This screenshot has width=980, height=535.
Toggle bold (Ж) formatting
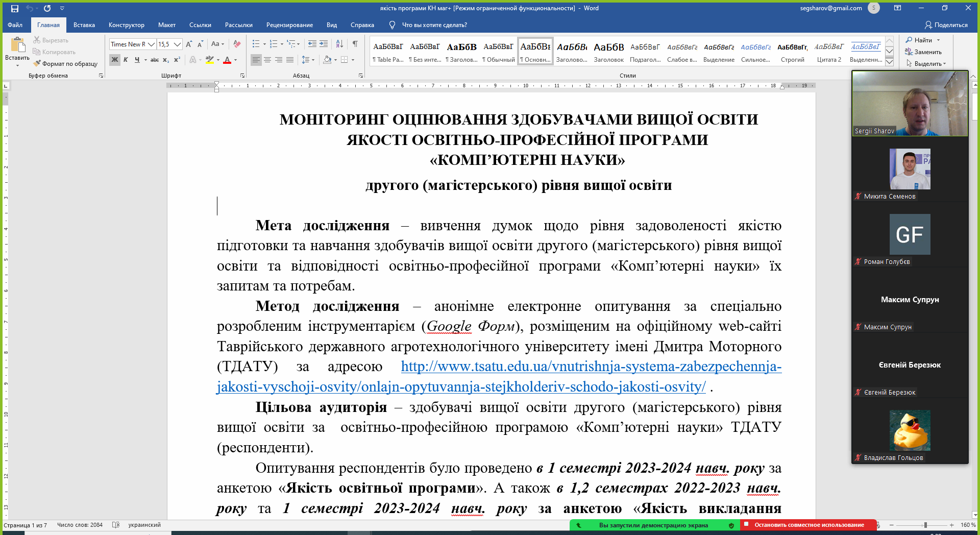coord(115,60)
